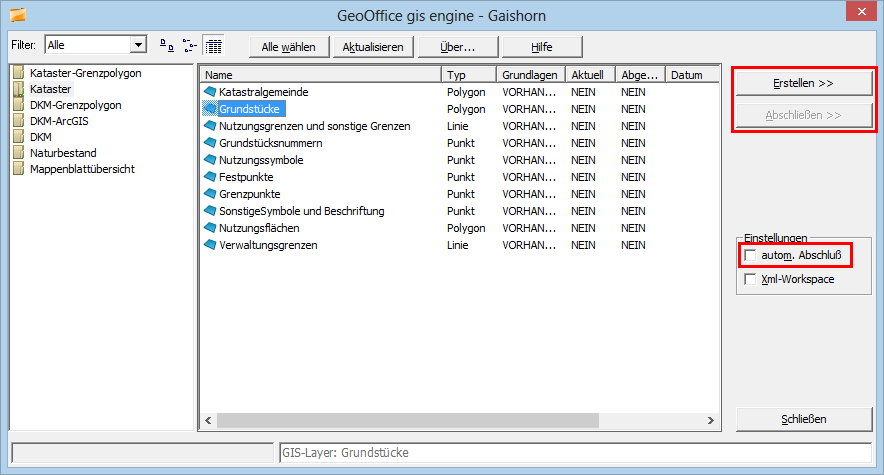Viewport: 884px width, 475px height.
Task: Click the DKM folder icon
Action: pos(19,137)
